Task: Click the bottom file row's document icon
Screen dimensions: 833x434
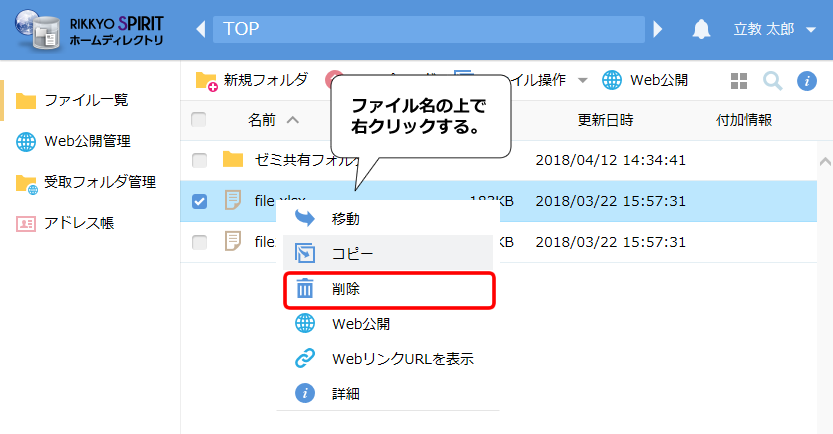Action: 233,241
